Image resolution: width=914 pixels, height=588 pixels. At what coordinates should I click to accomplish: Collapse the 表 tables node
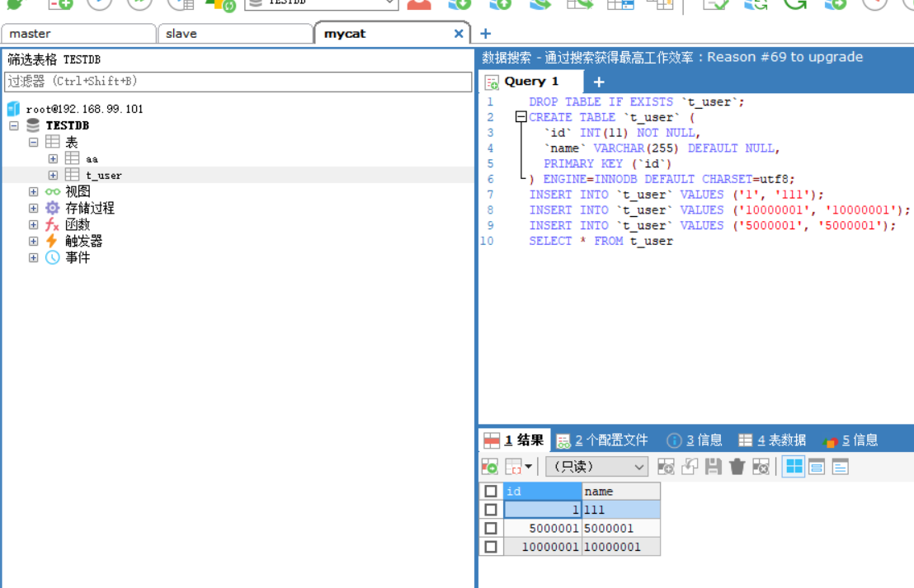[x=33, y=142]
